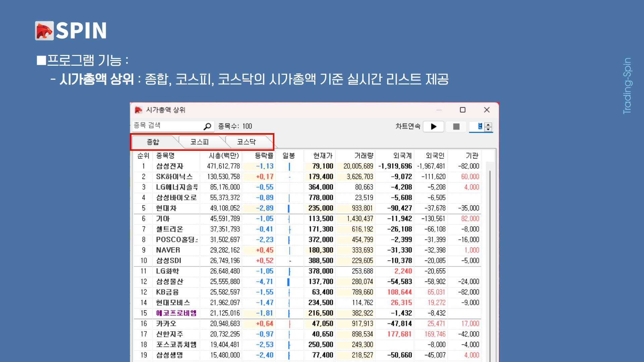Image resolution: width=644 pixels, height=362 pixels.
Task: Select the LG화학 stock name
Action: pos(168,271)
